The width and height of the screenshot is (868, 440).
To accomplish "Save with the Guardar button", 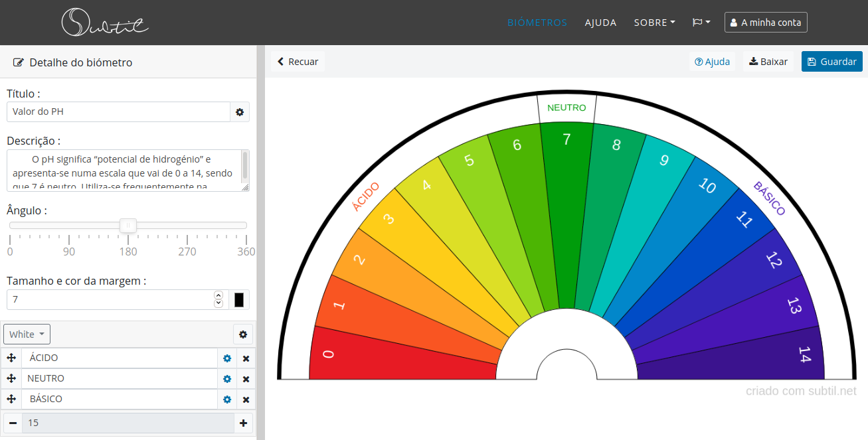I will [832, 62].
